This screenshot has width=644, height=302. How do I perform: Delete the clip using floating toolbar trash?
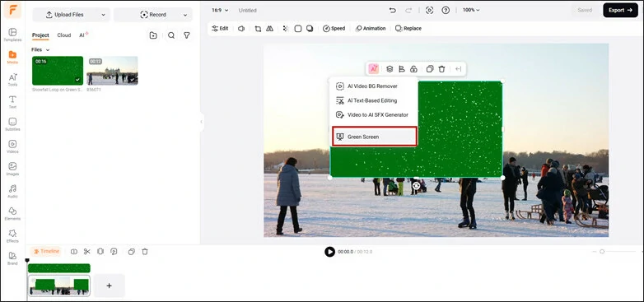tap(441, 69)
